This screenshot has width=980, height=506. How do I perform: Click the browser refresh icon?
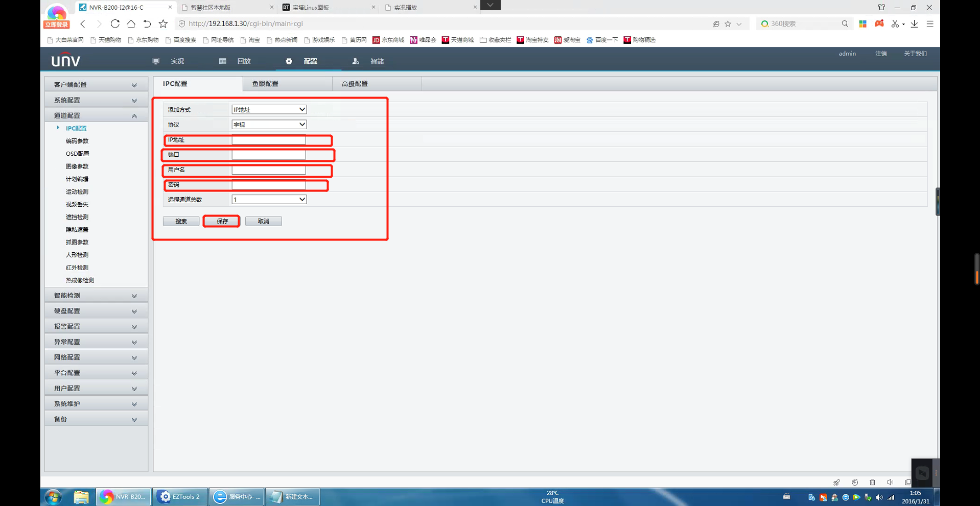(x=115, y=23)
